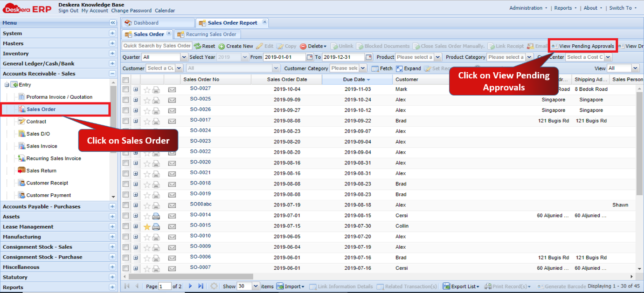Viewport: 644px width, 293px height.
Task: Tick the checkbox for order SO-0025
Action: [126, 100]
